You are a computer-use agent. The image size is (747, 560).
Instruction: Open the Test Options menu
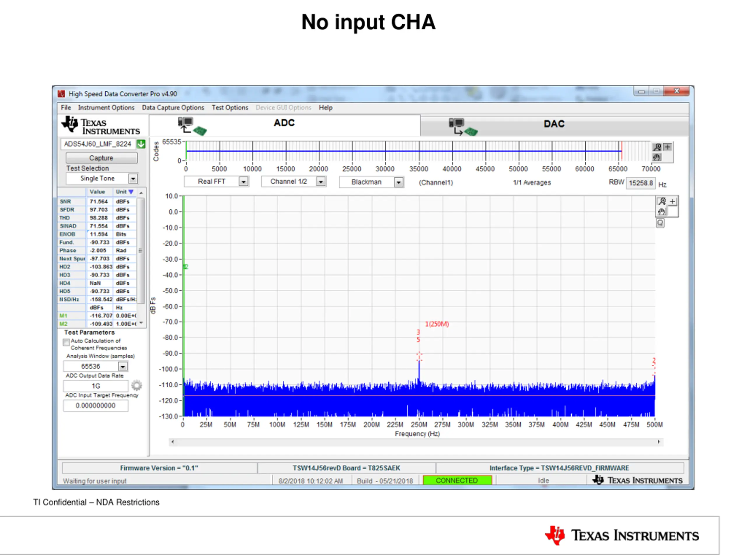(230, 108)
